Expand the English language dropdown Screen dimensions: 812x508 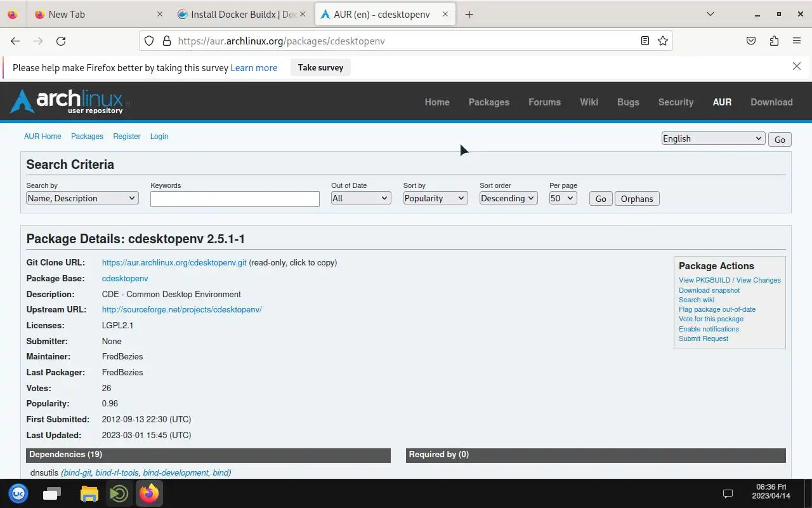713,138
